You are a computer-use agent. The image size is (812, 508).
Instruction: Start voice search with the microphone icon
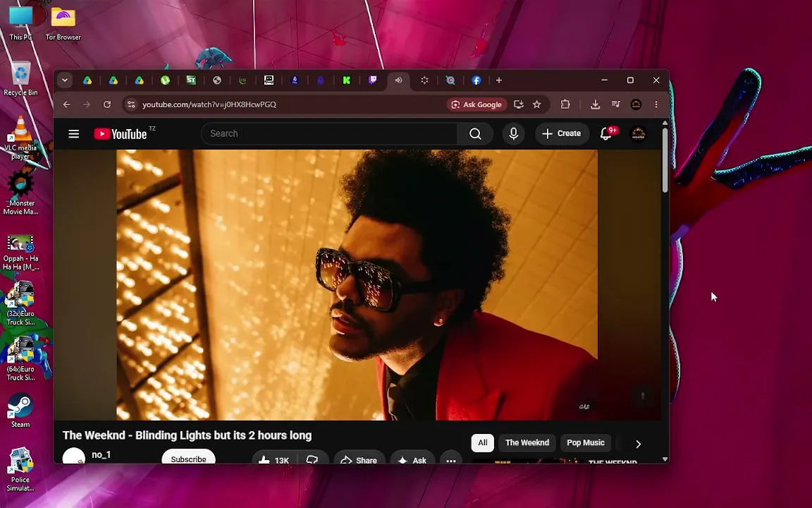click(513, 134)
